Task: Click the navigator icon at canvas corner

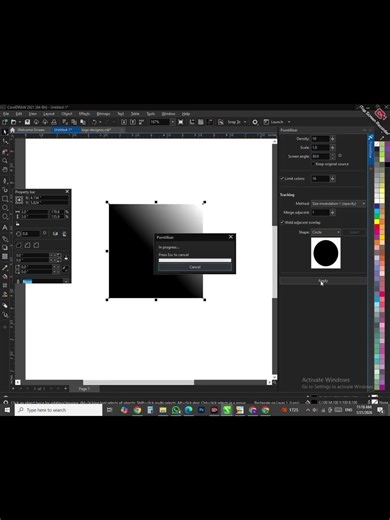Action: pos(275,382)
